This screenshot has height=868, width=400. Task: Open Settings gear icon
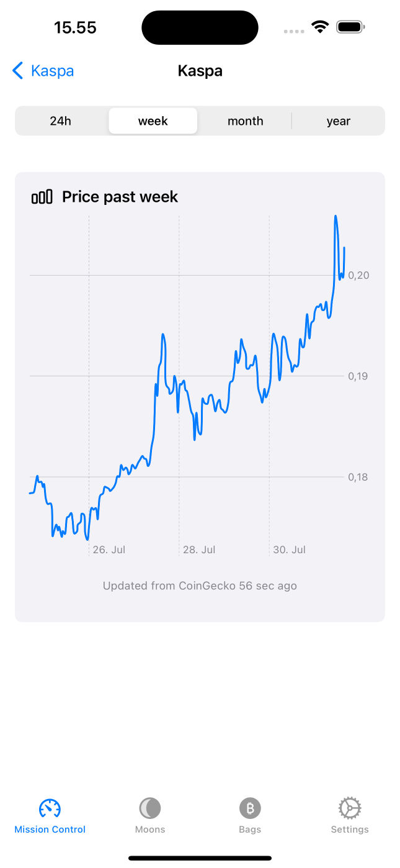tap(350, 808)
